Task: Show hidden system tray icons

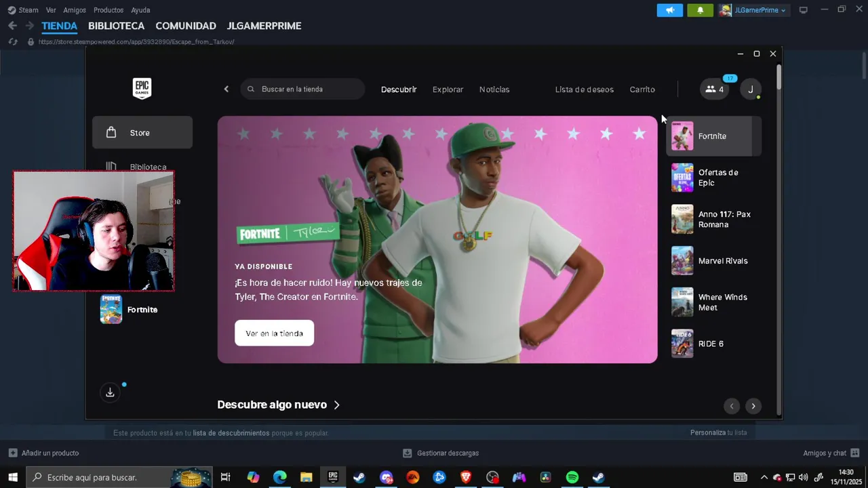Action: (764, 477)
